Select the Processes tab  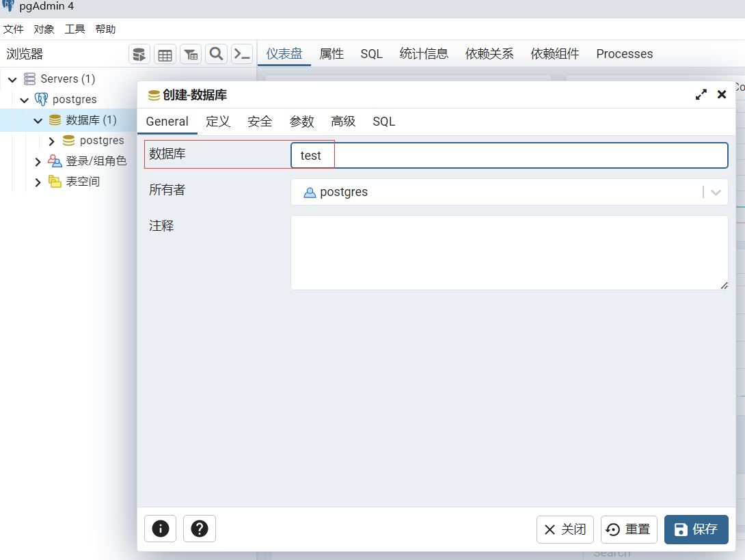pos(624,54)
